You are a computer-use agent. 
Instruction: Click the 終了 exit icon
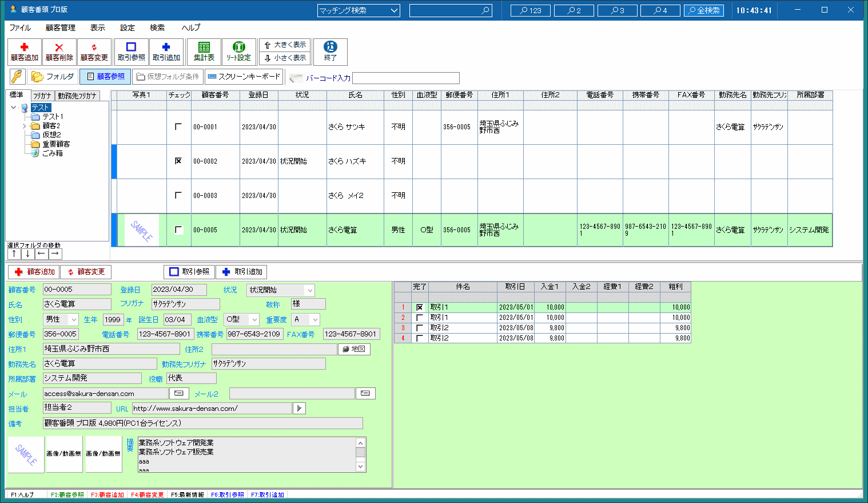tap(331, 52)
